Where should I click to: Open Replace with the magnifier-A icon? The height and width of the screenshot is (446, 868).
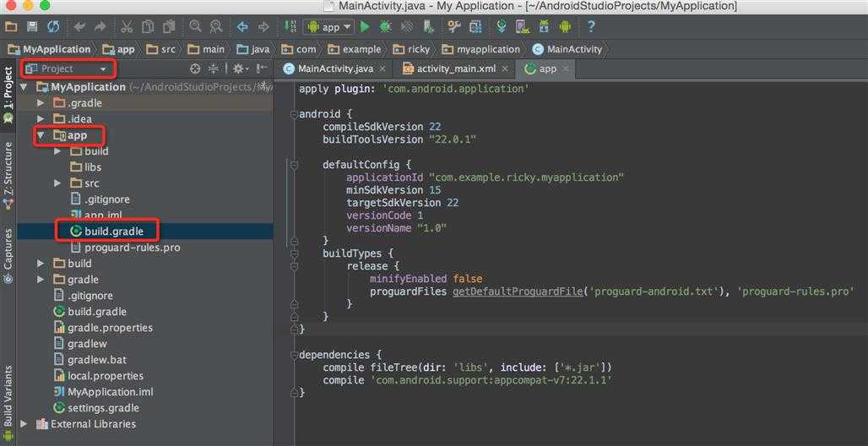(216, 26)
